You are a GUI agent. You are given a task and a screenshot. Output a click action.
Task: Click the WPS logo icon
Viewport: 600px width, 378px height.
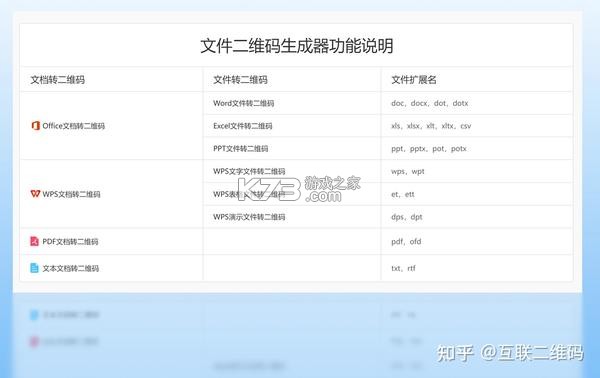(35, 194)
